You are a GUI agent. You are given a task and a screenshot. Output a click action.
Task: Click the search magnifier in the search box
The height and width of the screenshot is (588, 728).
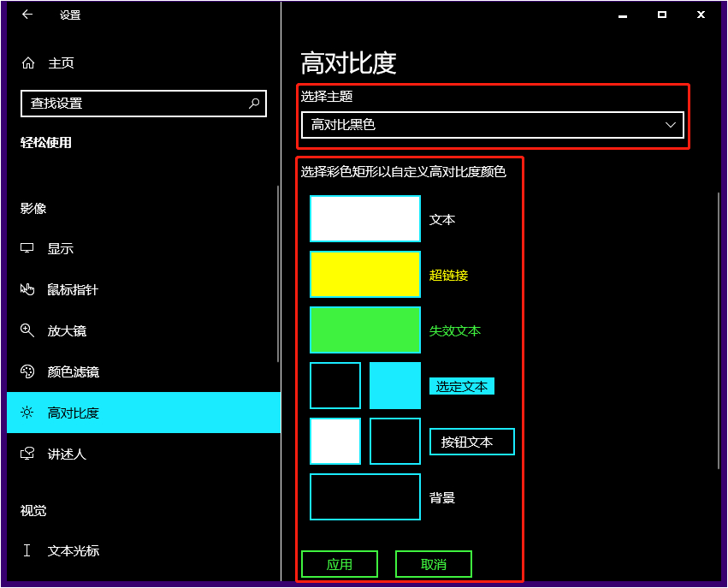pos(253,103)
